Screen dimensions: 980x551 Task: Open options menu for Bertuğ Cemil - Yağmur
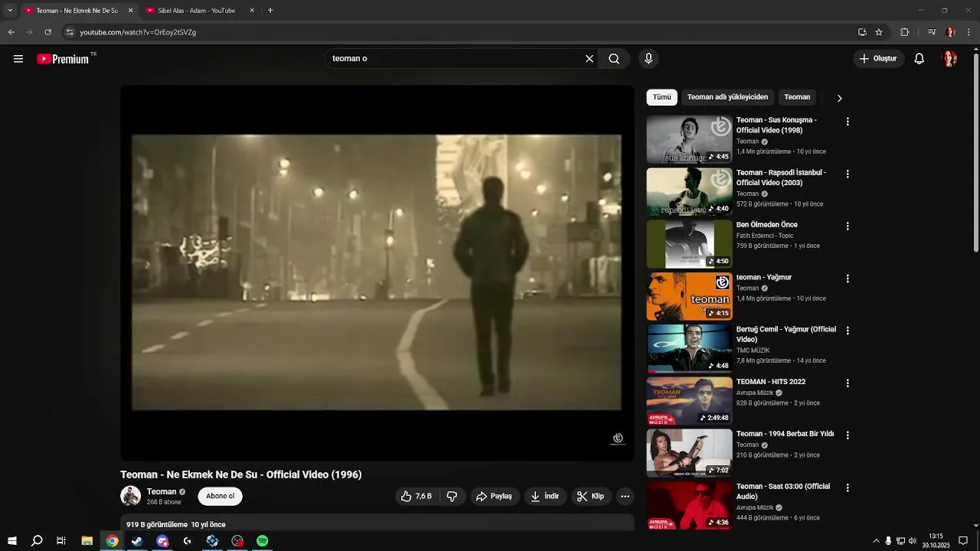pos(848,331)
